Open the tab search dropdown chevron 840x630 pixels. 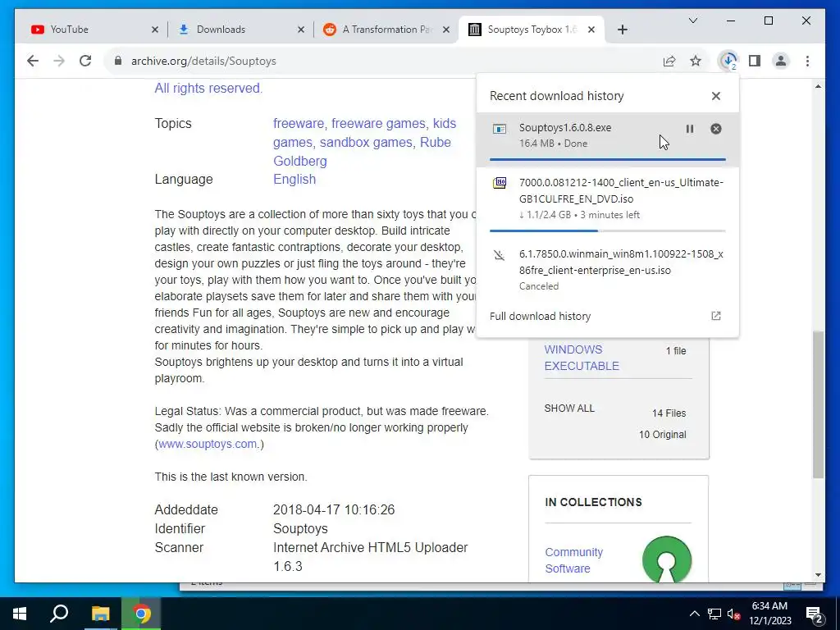(692, 21)
